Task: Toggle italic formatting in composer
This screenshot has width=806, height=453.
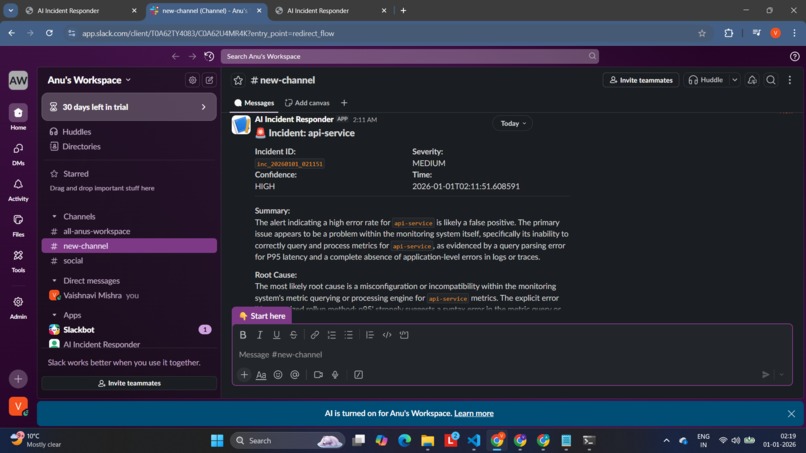Action: point(260,335)
